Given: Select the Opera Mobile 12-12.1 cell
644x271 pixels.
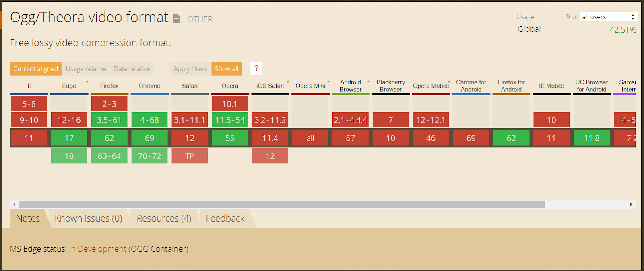Looking at the screenshot, I should pyautogui.click(x=431, y=120).
